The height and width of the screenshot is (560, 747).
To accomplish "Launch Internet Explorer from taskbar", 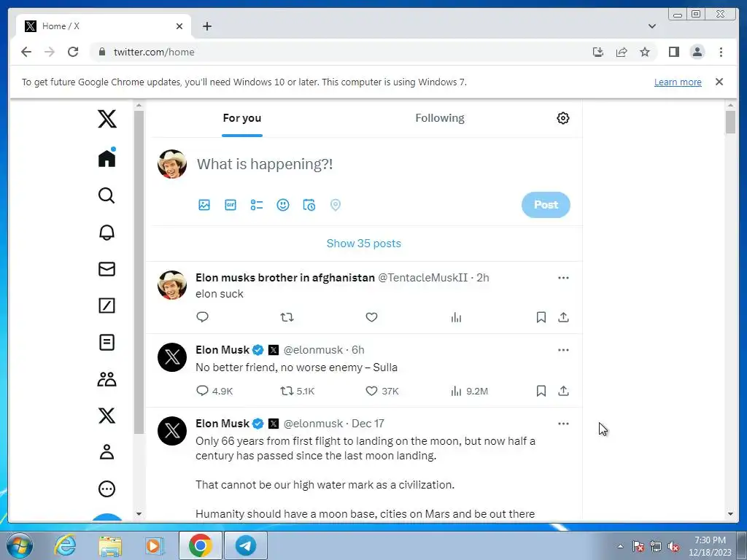I will (x=65, y=546).
